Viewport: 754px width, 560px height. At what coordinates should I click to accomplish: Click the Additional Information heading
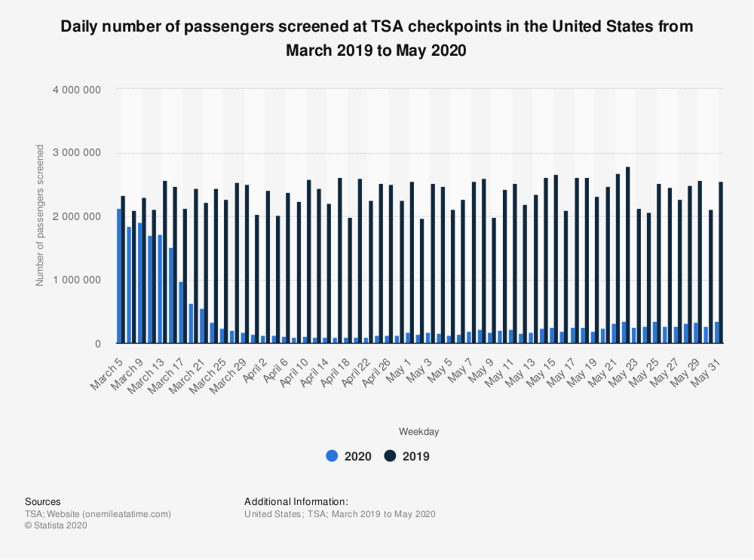296,501
